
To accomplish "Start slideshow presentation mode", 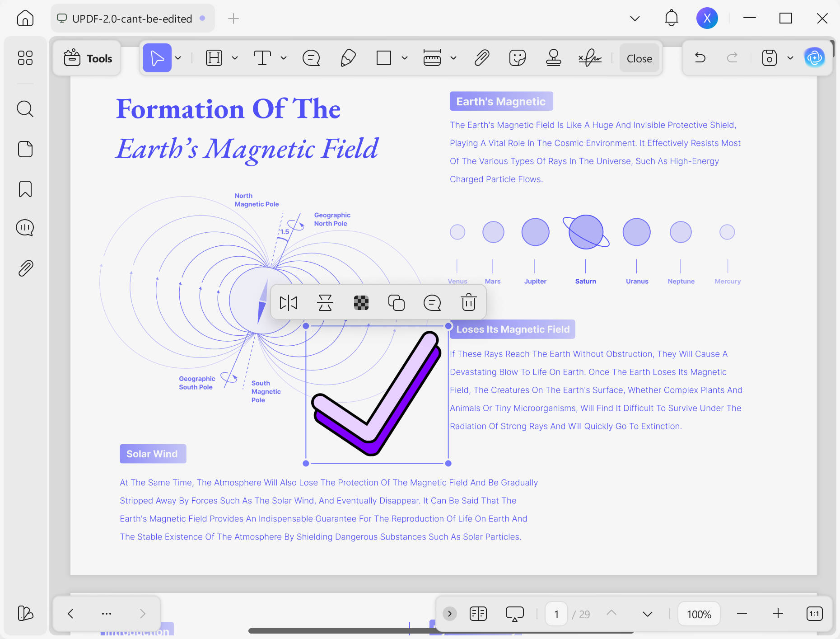I will coord(515,614).
